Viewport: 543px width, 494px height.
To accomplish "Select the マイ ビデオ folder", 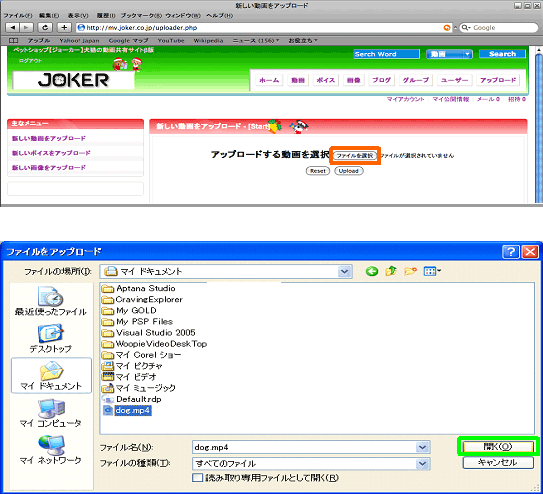I will pos(130,377).
